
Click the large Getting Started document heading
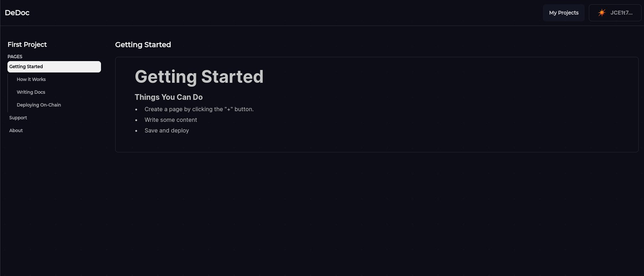click(x=199, y=77)
